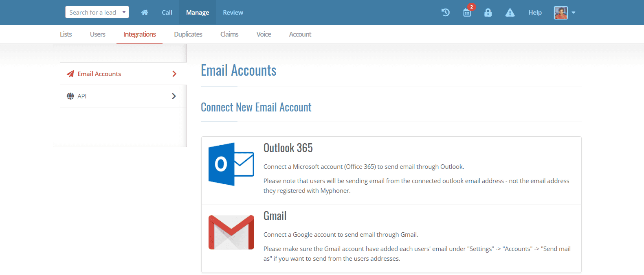Expand the avatar dropdown caret
This screenshot has width=644, height=275.
click(x=574, y=13)
